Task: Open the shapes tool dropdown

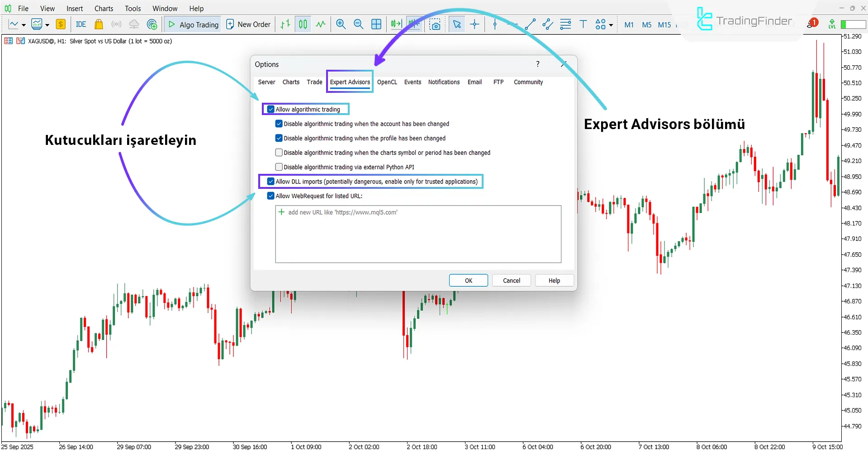Action: pos(610,25)
